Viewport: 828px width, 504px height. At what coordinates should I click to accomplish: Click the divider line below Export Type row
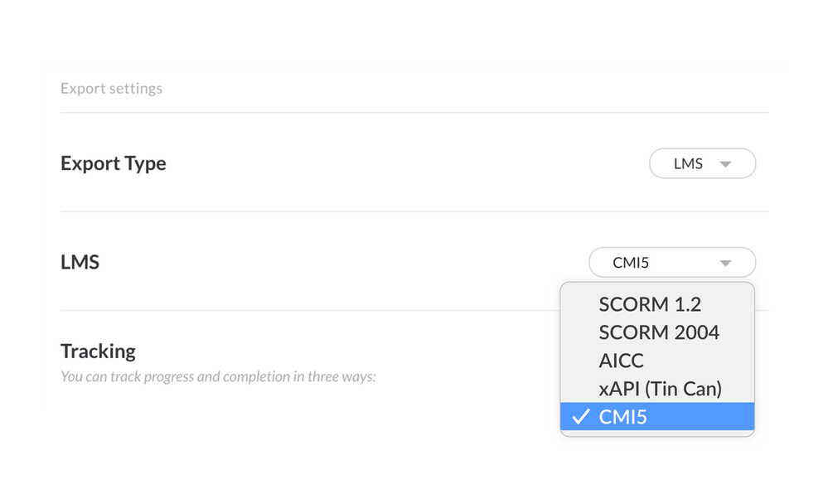[414, 211]
